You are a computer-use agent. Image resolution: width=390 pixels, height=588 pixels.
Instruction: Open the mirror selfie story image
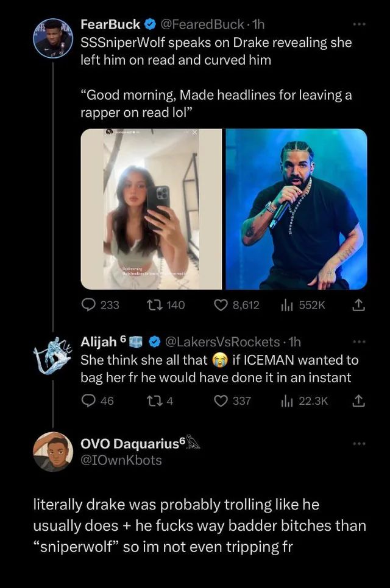pos(151,209)
